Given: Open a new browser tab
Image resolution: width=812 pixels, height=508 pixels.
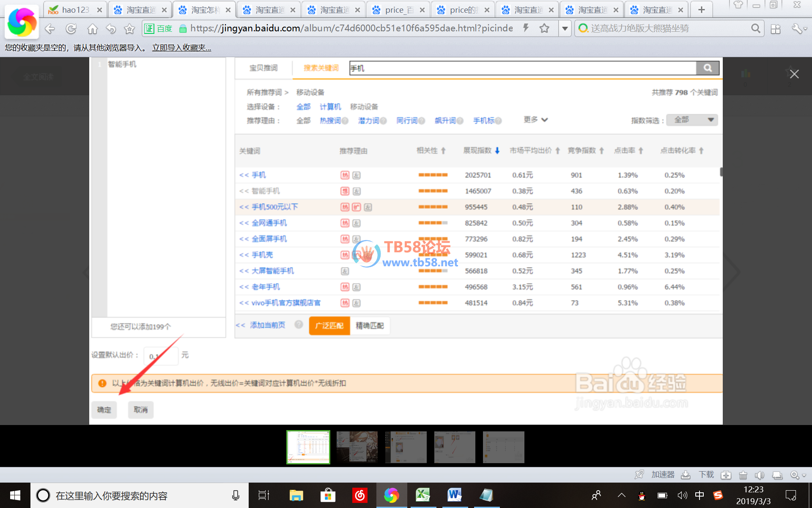Looking at the screenshot, I should 701,10.
